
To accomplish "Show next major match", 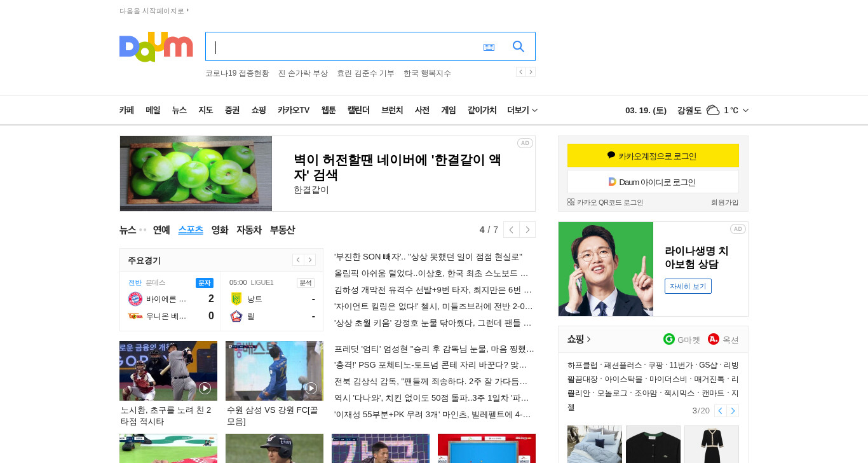I will pos(310,259).
